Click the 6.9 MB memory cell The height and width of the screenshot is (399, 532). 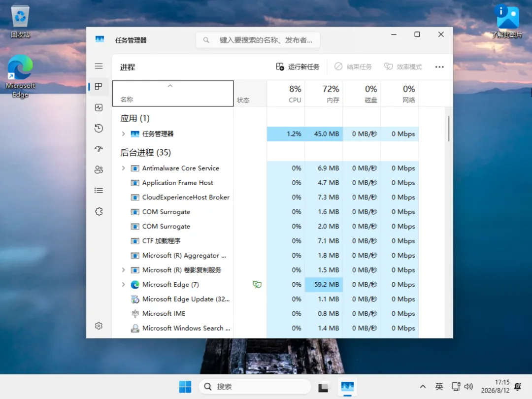pos(324,168)
